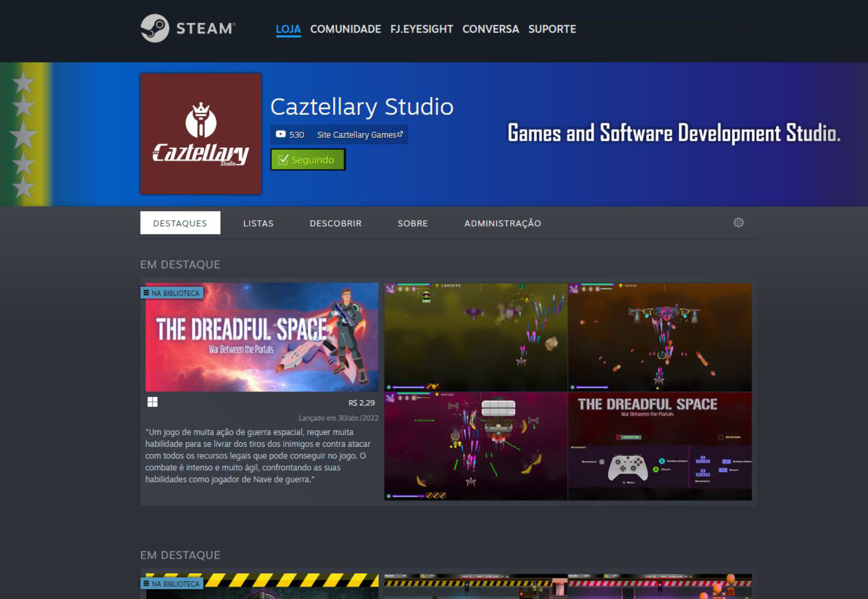Click the R$ 2,29 price label
This screenshot has width=868, height=599.
coord(361,403)
